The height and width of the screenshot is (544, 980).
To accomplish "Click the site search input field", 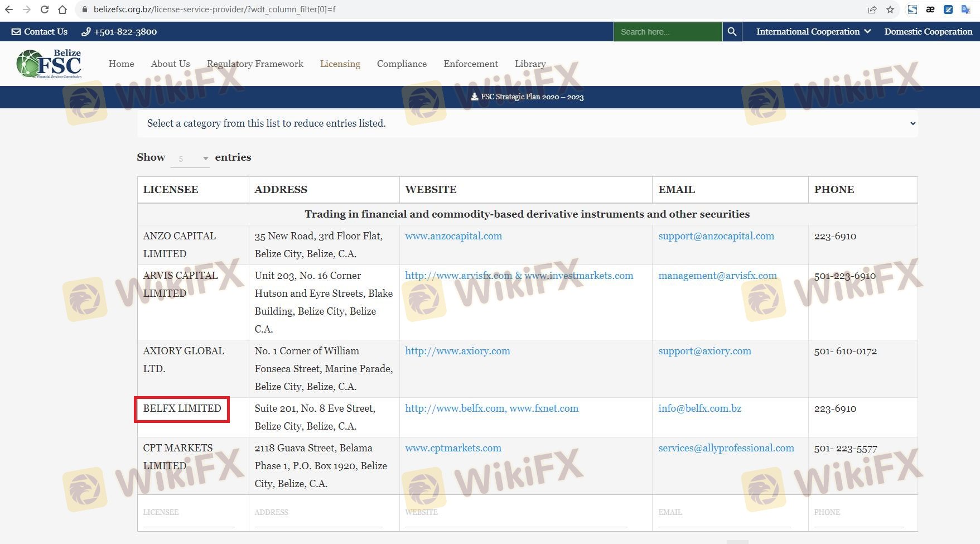I will 667,32.
